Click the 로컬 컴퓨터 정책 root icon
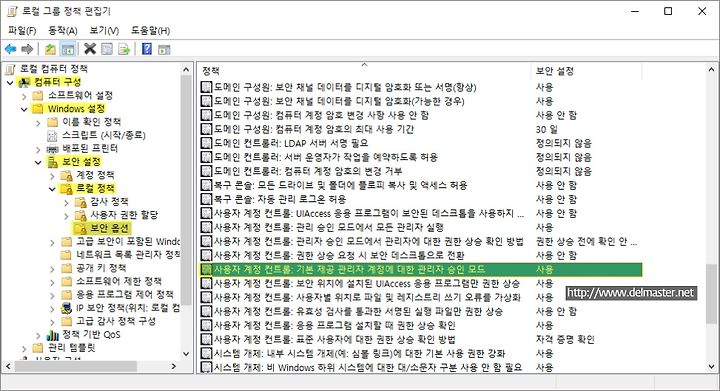720x391 pixels. point(11,69)
